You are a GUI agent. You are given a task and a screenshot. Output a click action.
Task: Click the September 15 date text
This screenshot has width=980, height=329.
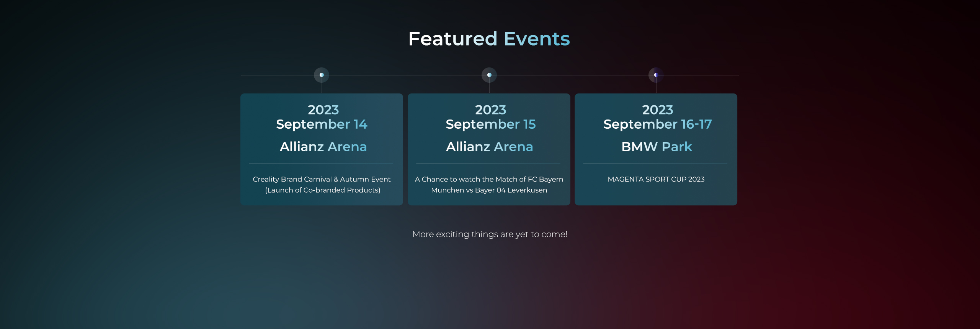point(490,124)
